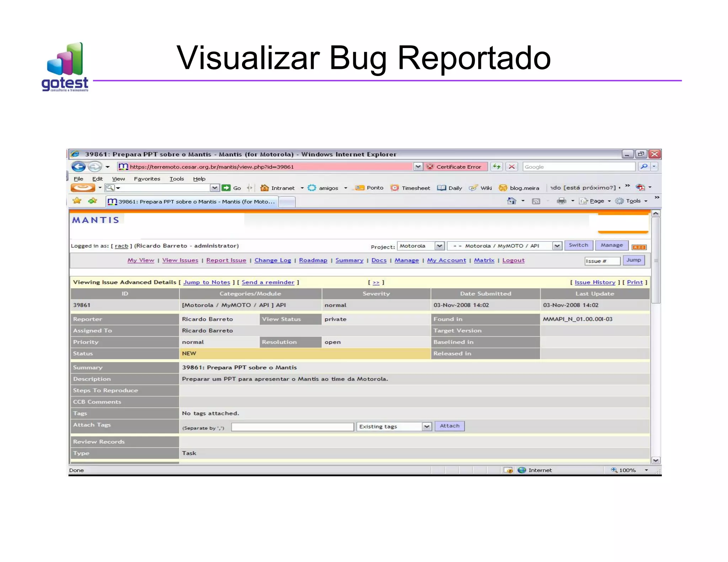Open the Report Issue link
This screenshot has width=728, height=562.
pyautogui.click(x=226, y=260)
